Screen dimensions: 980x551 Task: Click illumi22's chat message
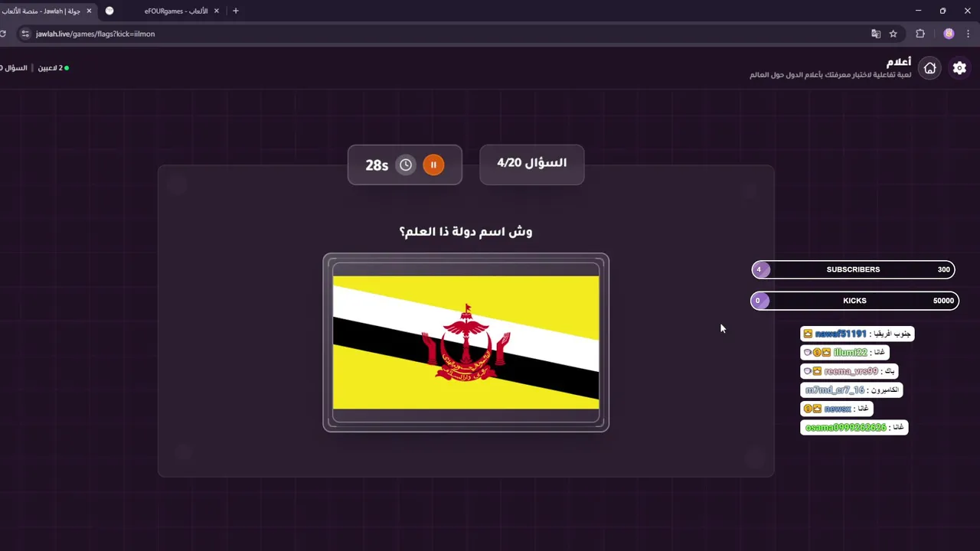pos(844,353)
